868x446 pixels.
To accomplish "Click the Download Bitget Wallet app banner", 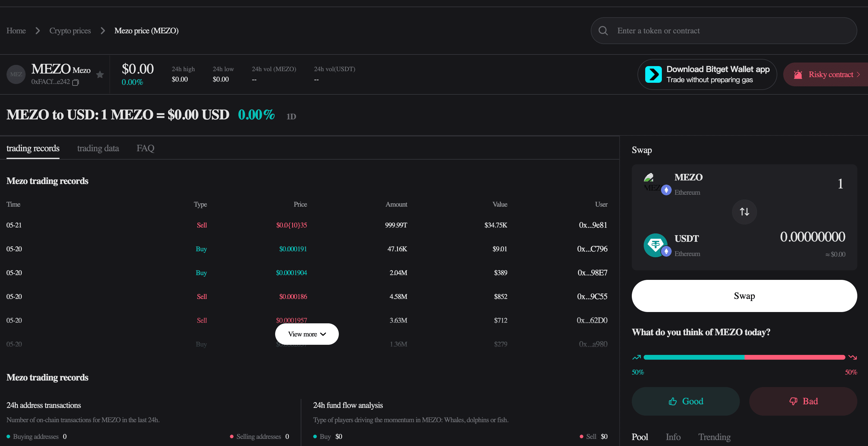I will pyautogui.click(x=707, y=74).
